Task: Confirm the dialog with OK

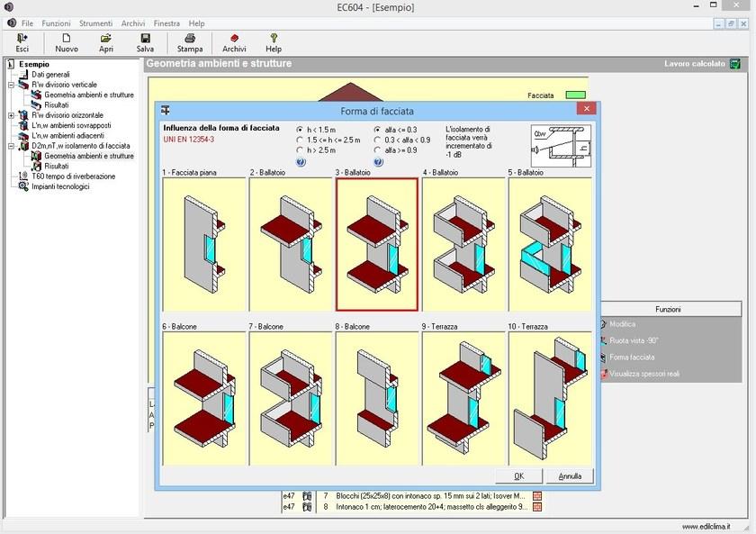Action: tap(518, 476)
